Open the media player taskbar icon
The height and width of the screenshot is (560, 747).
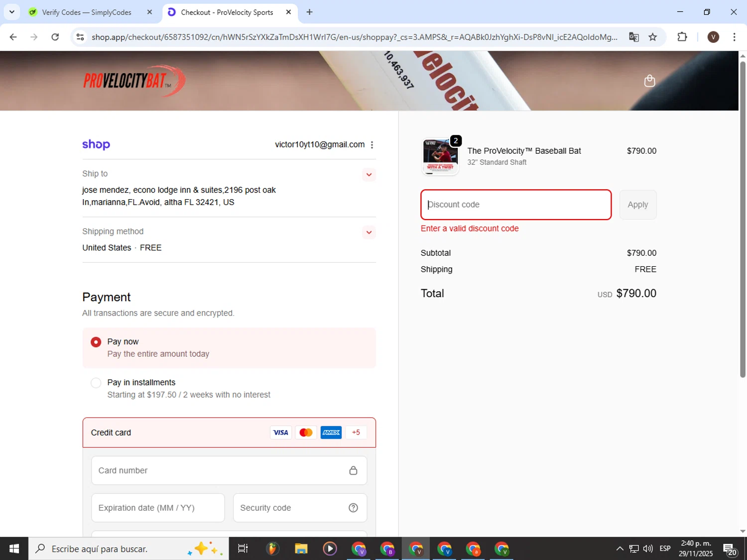pos(330,549)
